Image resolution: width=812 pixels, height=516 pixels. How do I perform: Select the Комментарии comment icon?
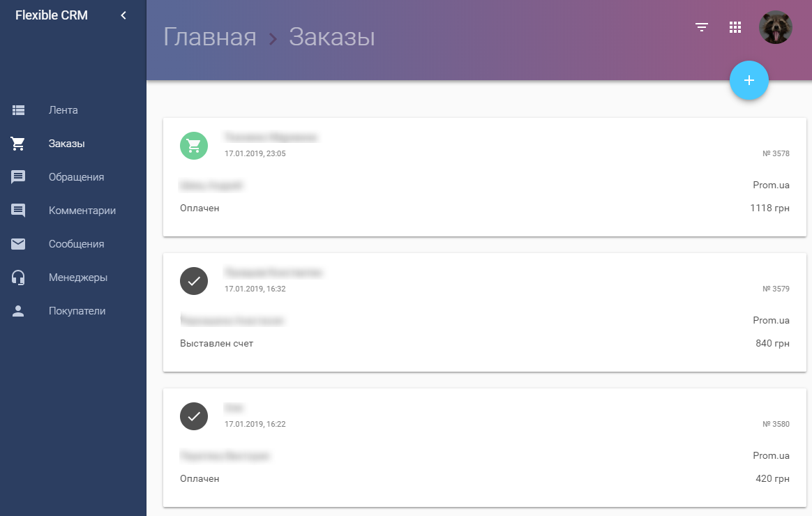pyautogui.click(x=18, y=210)
